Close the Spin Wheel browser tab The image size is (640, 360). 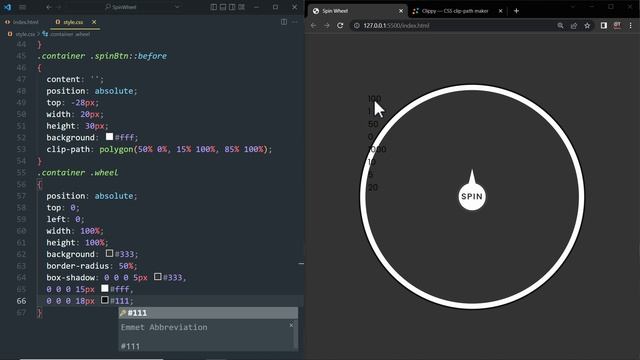click(401, 11)
